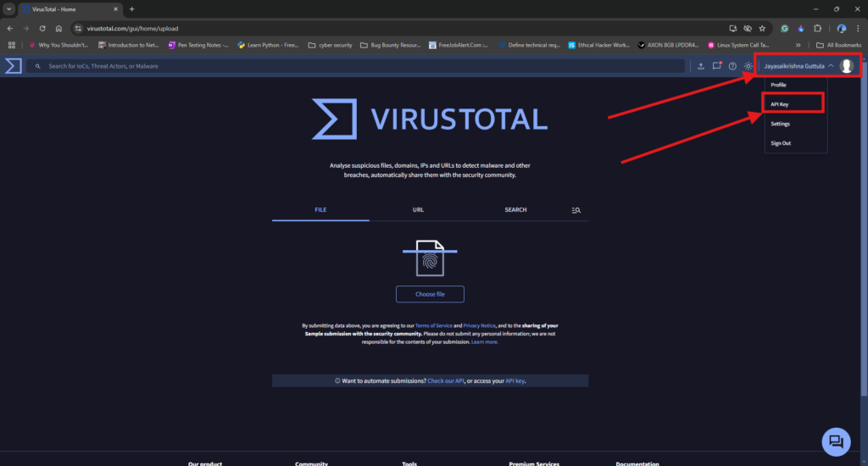Click the install app icon in address bar

click(733, 28)
